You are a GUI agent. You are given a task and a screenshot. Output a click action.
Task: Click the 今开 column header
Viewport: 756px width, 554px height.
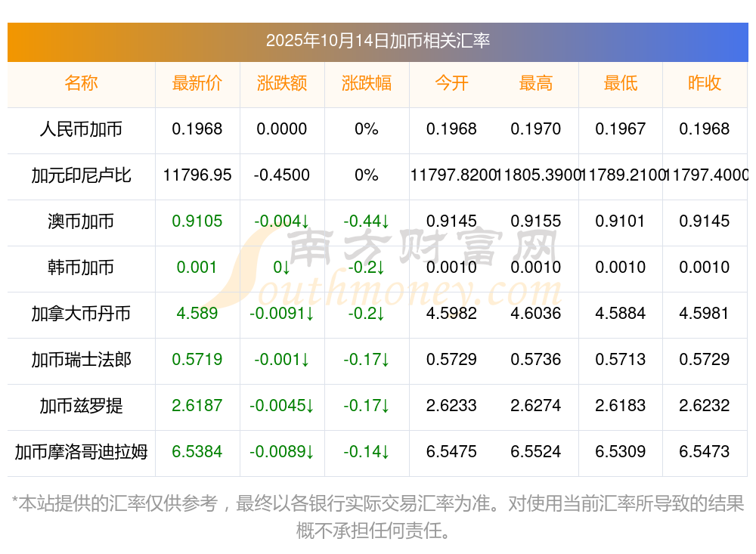coord(451,83)
